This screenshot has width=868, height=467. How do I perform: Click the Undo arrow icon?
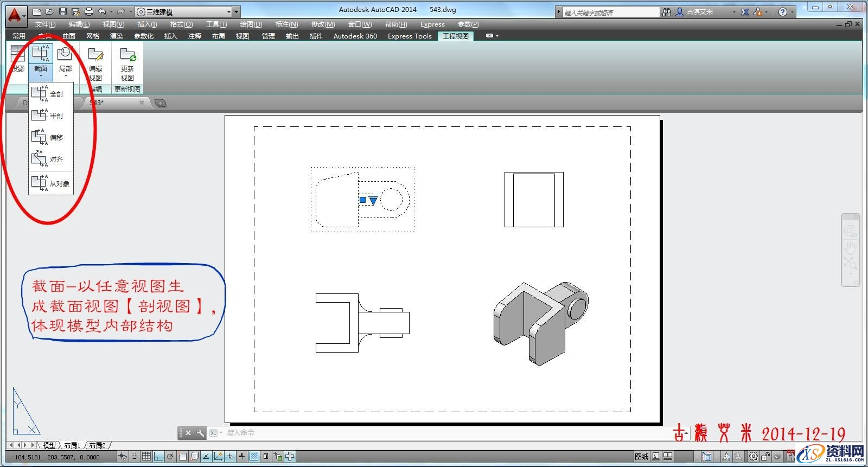pyautogui.click(x=101, y=11)
